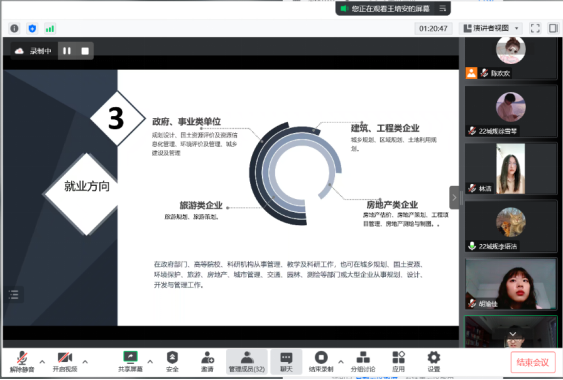563x380 pixels.
Task: Open the 聊天 chat panel
Action: click(x=286, y=362)
